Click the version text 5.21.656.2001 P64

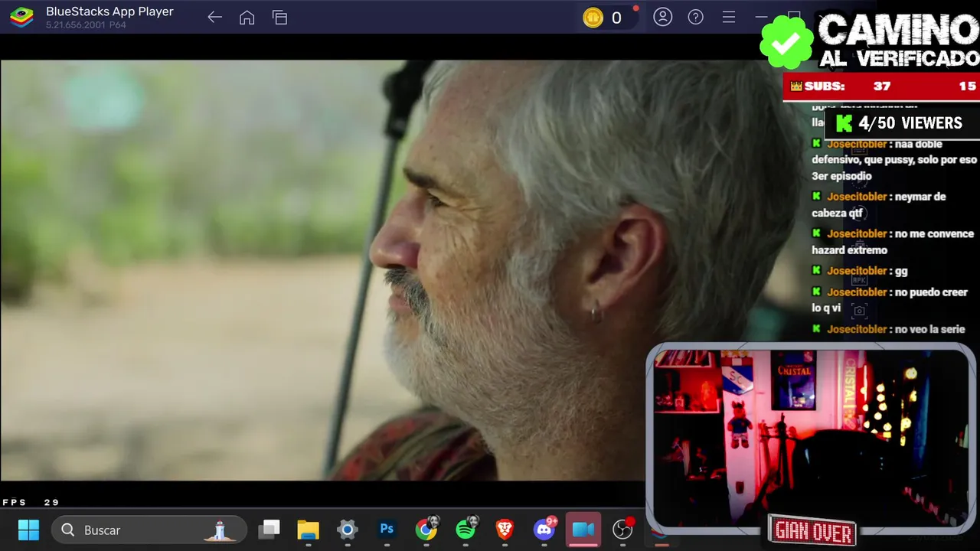point(86,25)
